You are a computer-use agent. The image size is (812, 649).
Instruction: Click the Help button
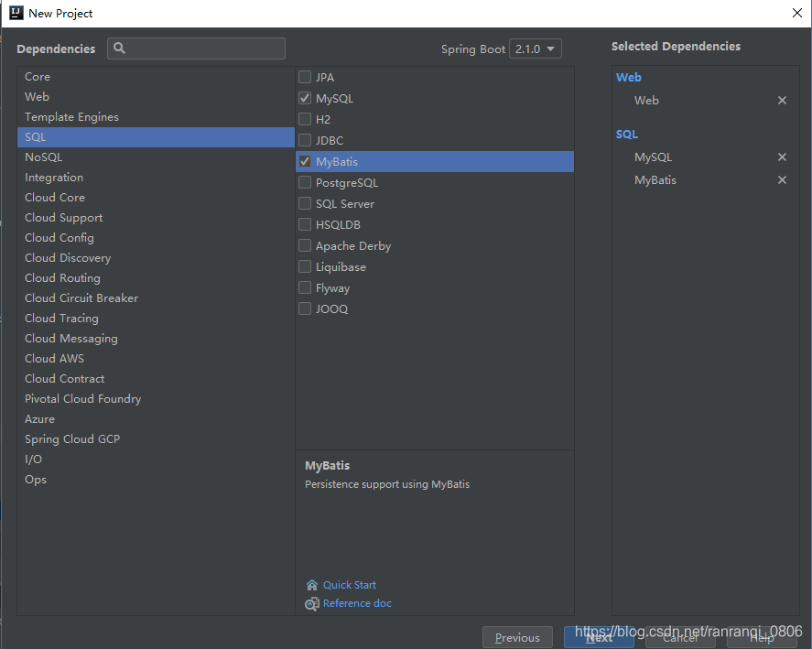[x=762, y=638]
